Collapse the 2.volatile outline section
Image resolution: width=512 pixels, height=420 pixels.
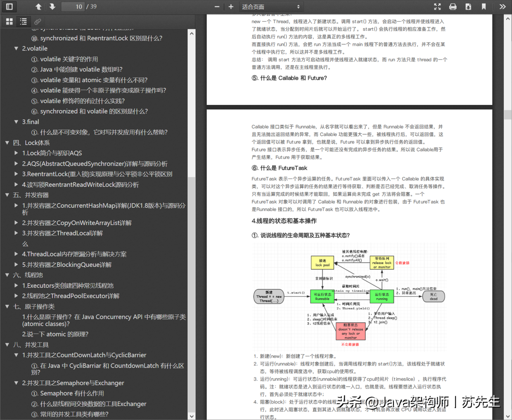(x=16, y=48)
